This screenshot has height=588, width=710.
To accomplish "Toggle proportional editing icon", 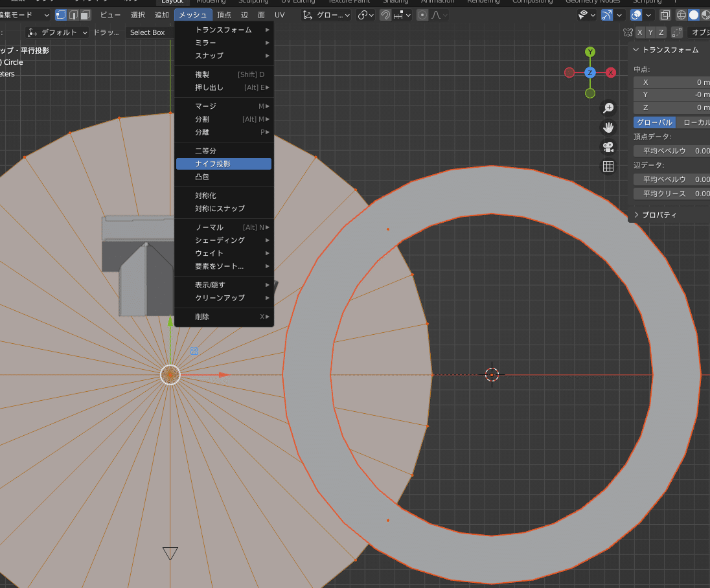I will [422, 15].
